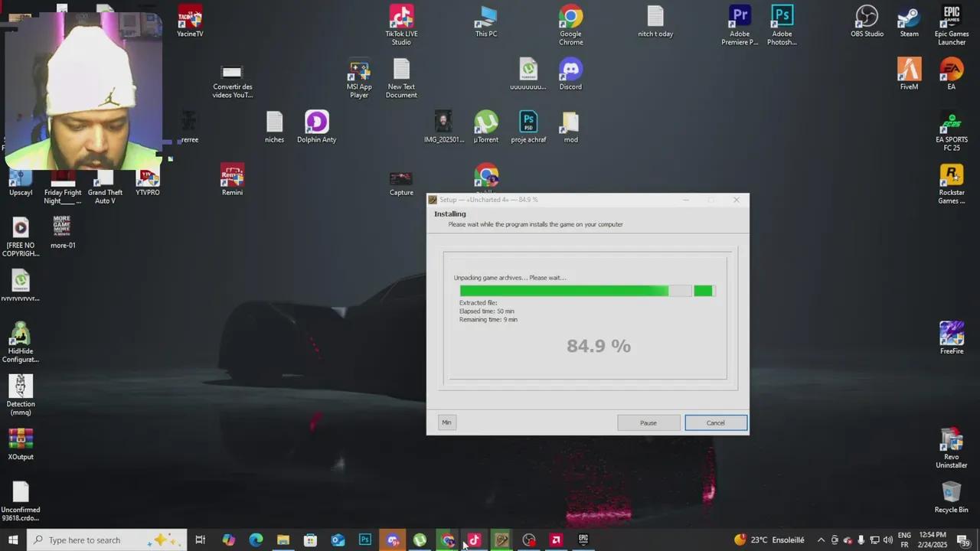The height and width of the screenshot is (551, 980).
Task: Show hidden system tray icons
Action: click(821, 540)
